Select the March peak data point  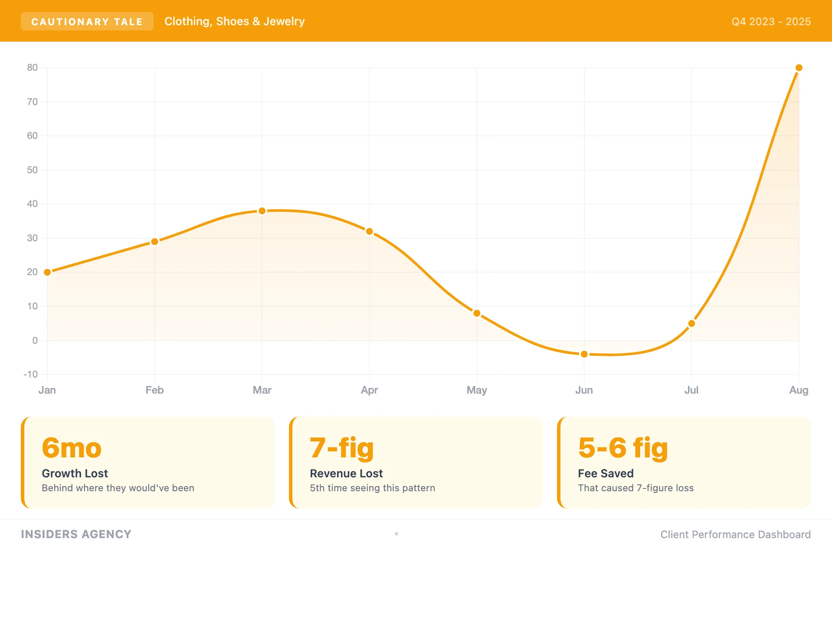[262, 211]
